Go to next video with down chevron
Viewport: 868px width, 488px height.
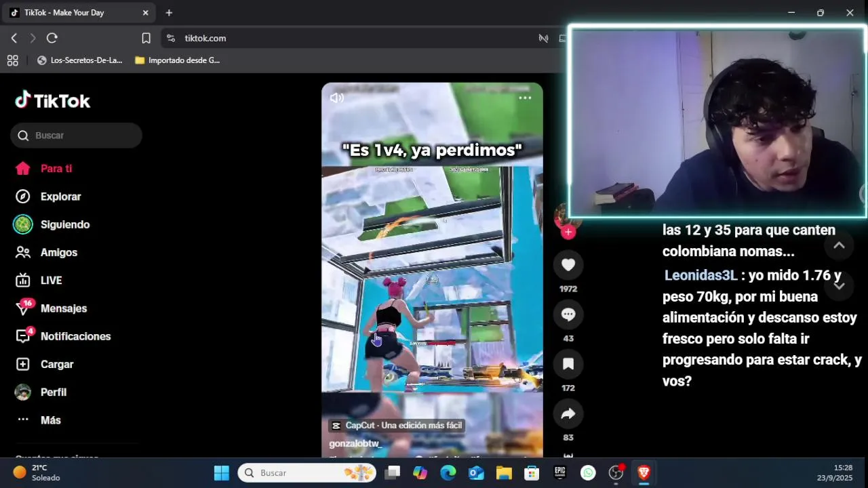pyautogui.click(x=839, y=286)
